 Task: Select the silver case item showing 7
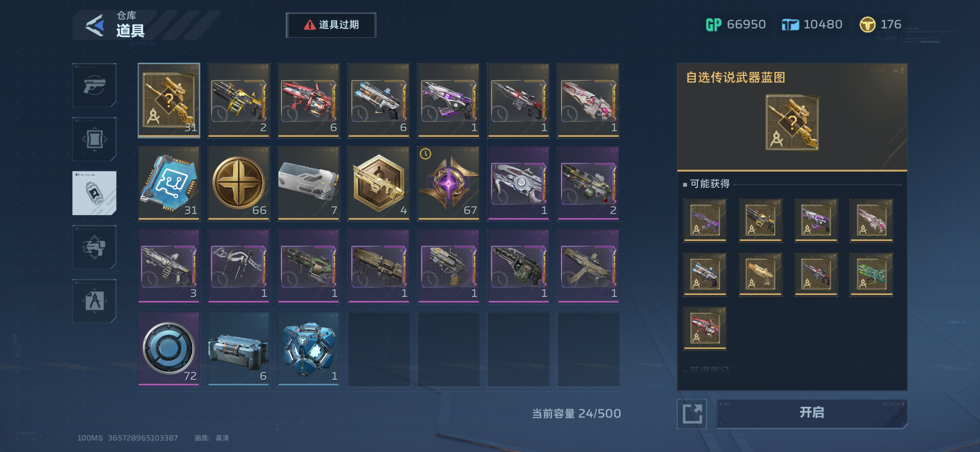[x=309, y=183]
